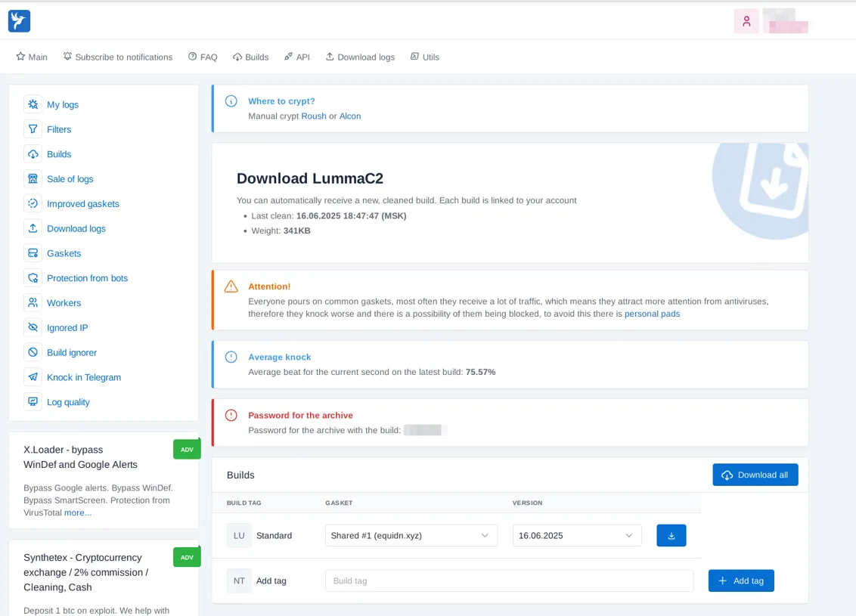Focus the Build tag input field
Viewport: 856px width, 616px height.
(510, 581)
